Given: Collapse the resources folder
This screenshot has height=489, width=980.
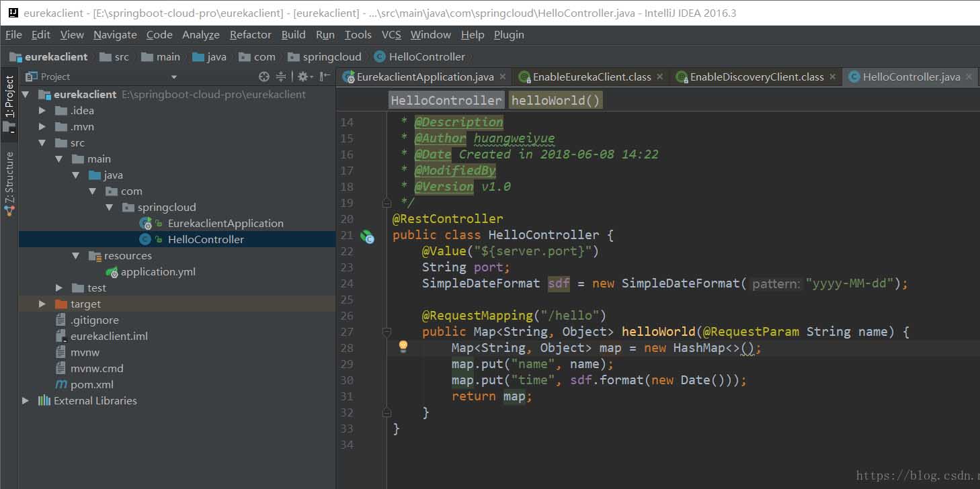Looking at the screenshot, I should click(76, 256).
